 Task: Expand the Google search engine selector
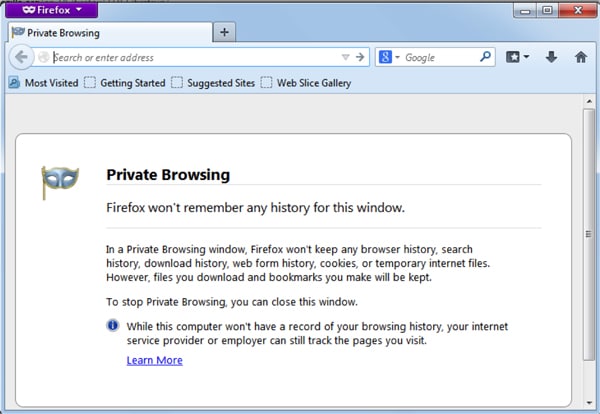point(387,57)
